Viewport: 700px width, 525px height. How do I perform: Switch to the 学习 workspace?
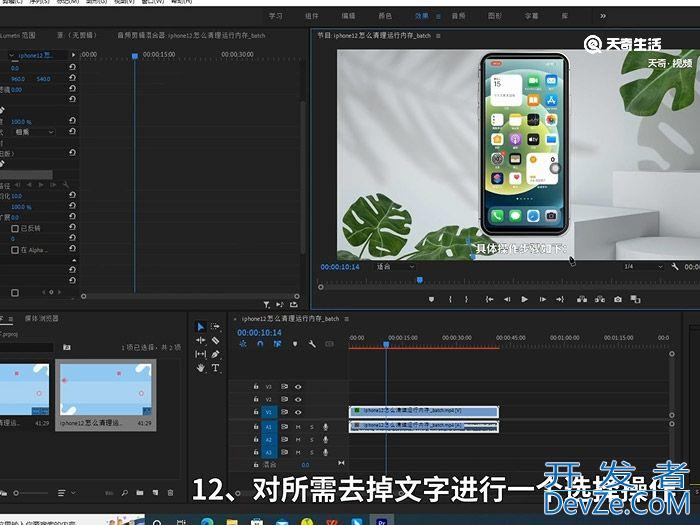click(276, 16)
